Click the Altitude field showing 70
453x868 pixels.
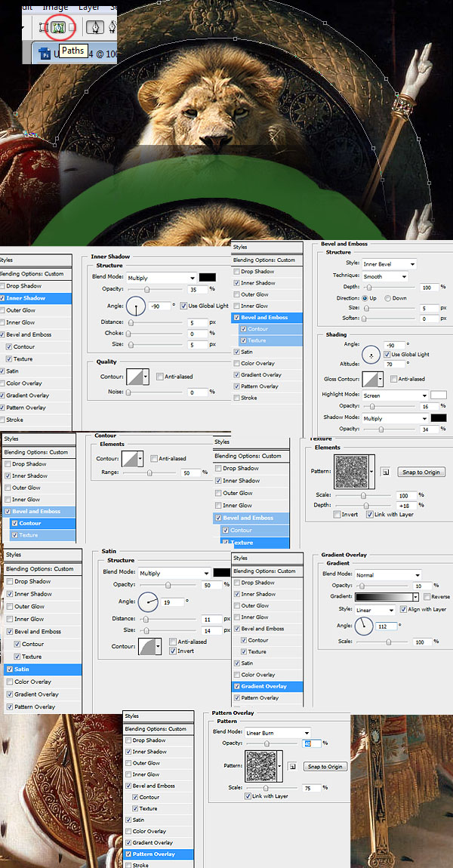396,365
